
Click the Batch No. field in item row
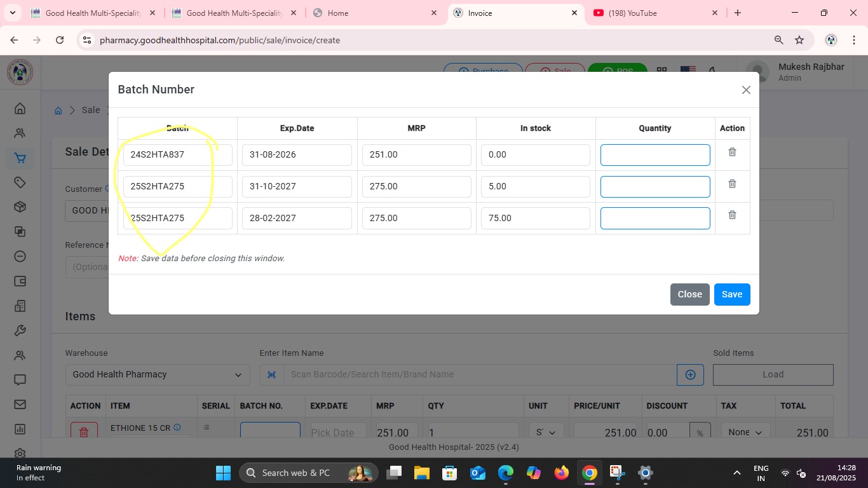pyautogui.click(x=270, y=430)
